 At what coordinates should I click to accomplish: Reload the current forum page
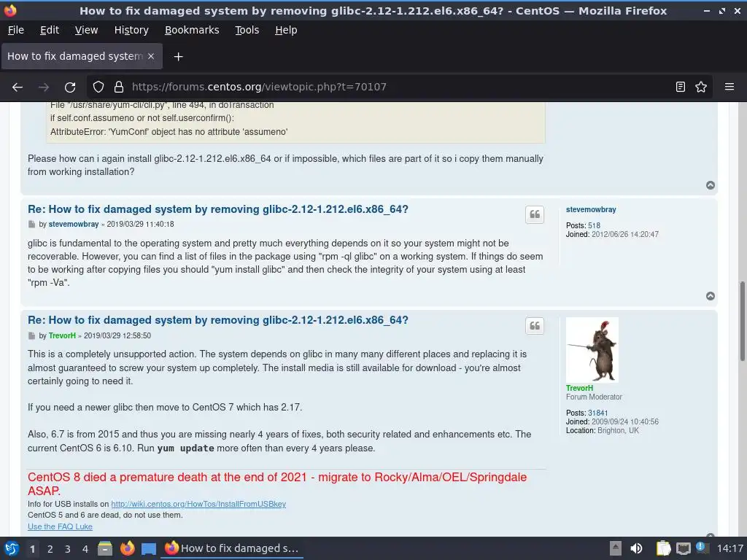(x=70, y=87)
